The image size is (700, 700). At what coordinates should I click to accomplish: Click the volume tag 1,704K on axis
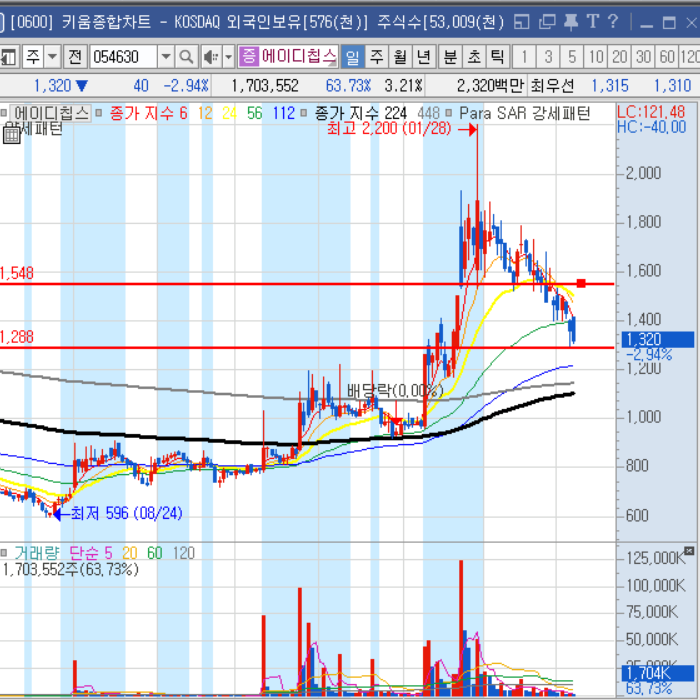[x=658, y=673]
